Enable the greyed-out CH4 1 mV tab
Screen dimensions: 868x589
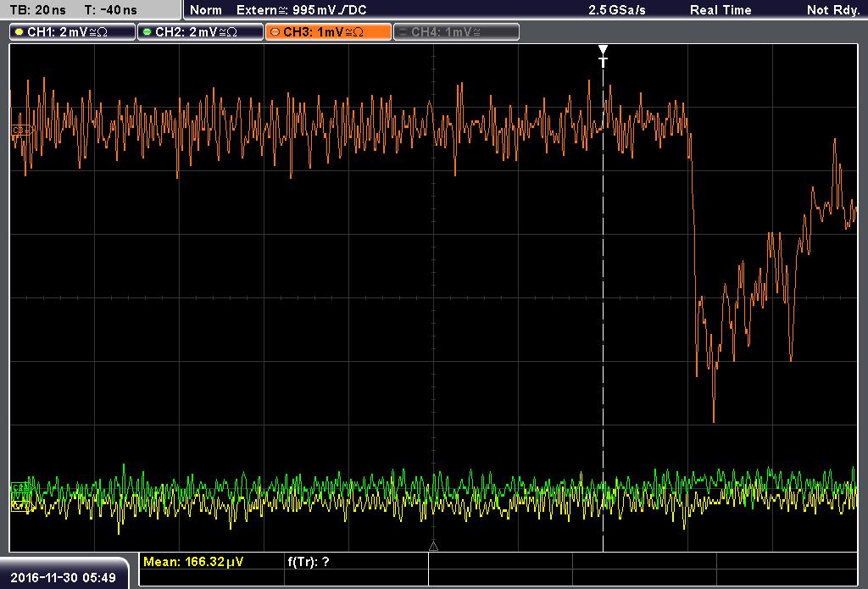[x=456, y=32]
